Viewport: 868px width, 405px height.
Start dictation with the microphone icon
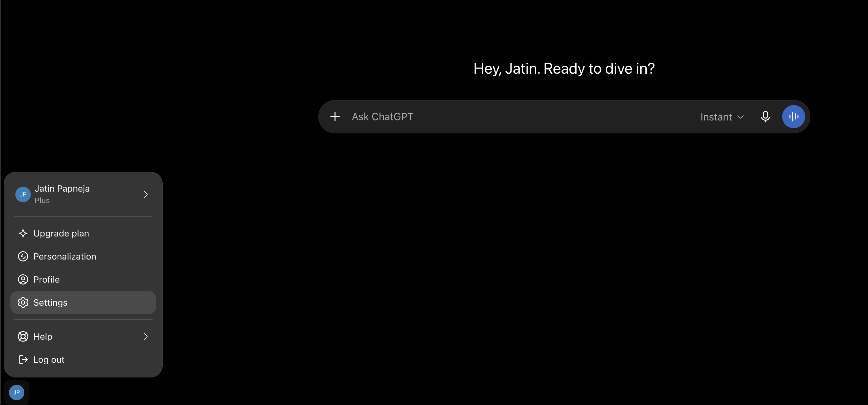[765, 117]
